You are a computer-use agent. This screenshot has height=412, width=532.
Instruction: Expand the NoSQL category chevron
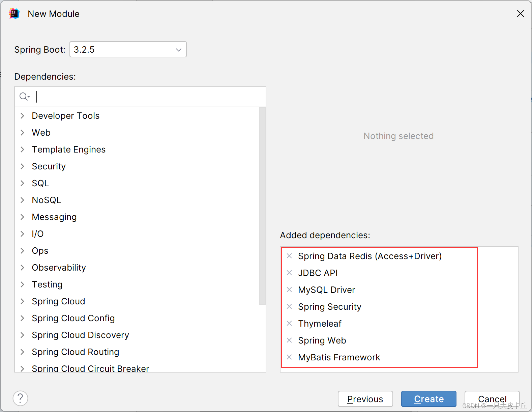[x=22, y=200]
